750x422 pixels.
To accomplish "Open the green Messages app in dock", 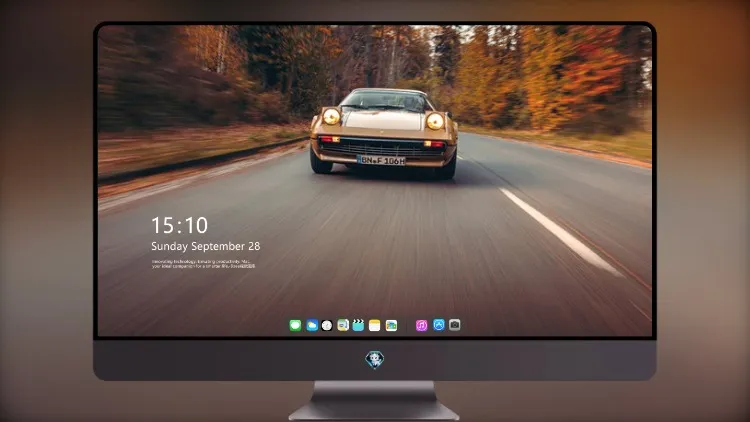I will pos(295,325).
